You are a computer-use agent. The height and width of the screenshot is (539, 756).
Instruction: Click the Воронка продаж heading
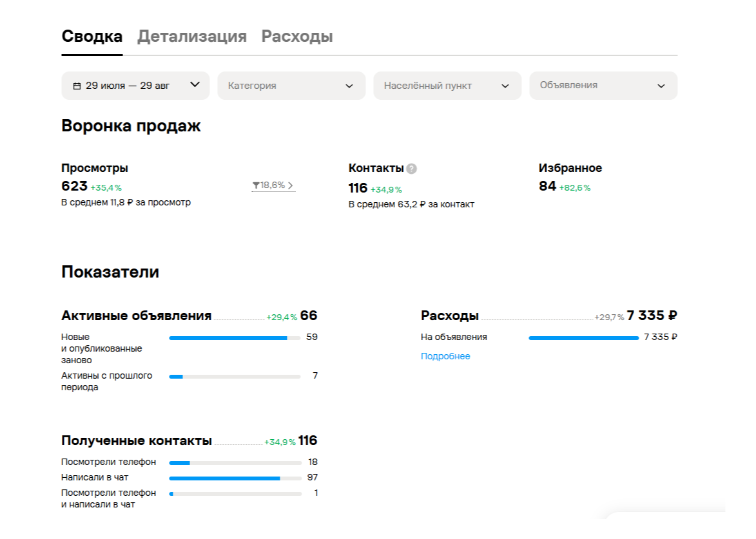coord(131,126)
